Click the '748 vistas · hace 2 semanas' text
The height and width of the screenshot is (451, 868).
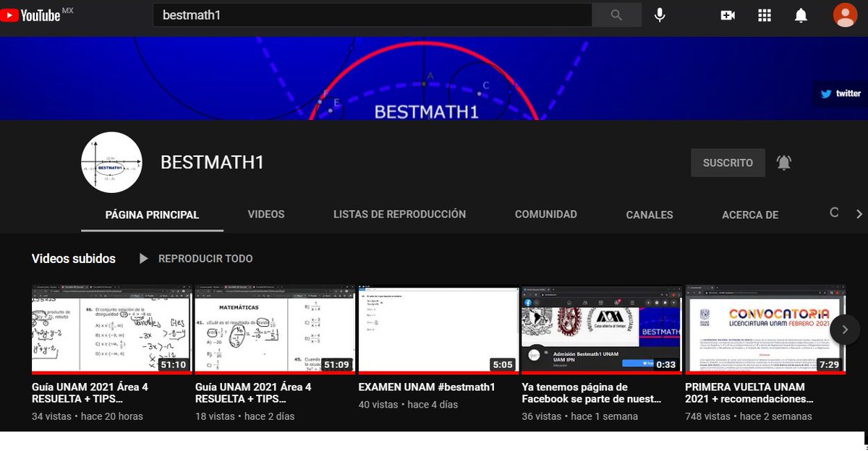pyautogui.click(x=749, y=416)
